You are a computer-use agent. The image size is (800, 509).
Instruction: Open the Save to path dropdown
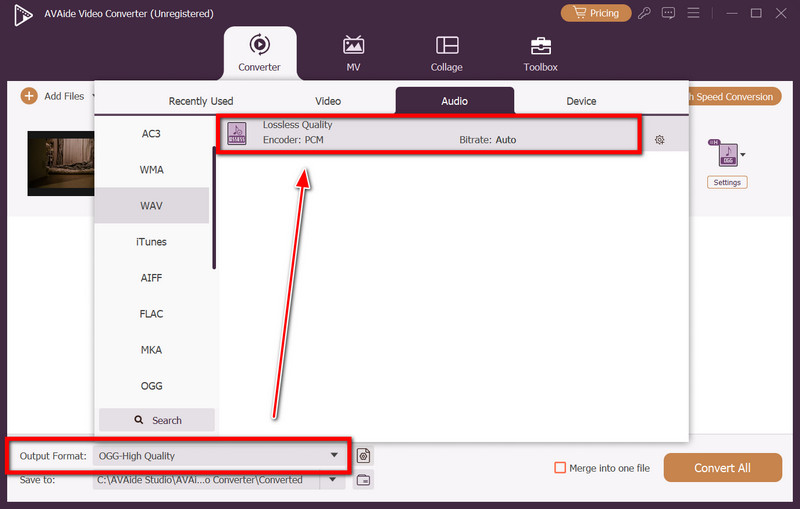pos(332,479)
